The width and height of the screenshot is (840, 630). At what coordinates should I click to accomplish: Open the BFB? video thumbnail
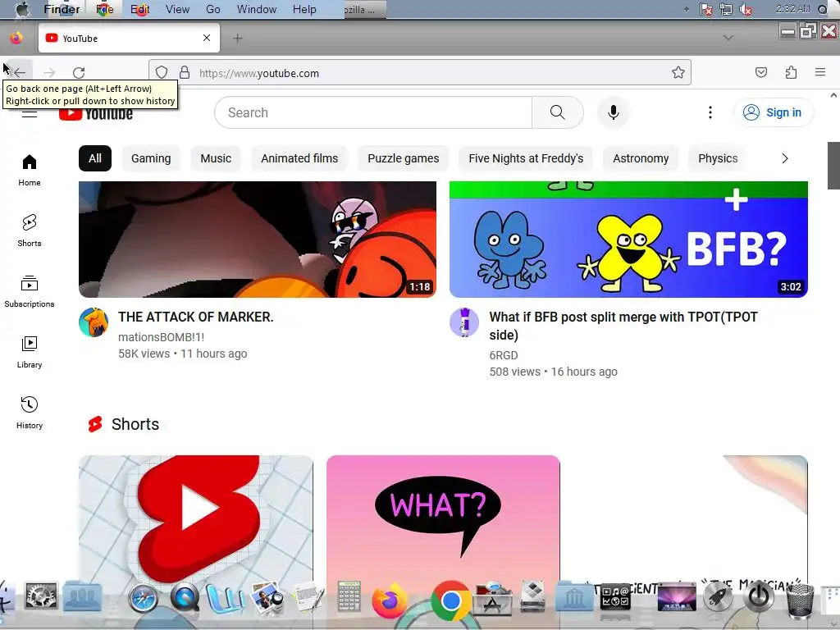(x=628, y=240)
